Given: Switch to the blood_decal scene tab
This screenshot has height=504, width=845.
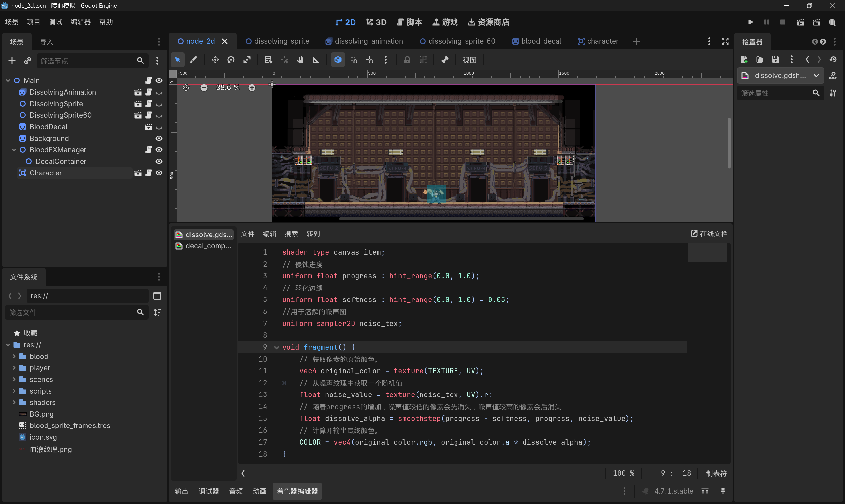Looking at the screenshot, I should (537, 41).
